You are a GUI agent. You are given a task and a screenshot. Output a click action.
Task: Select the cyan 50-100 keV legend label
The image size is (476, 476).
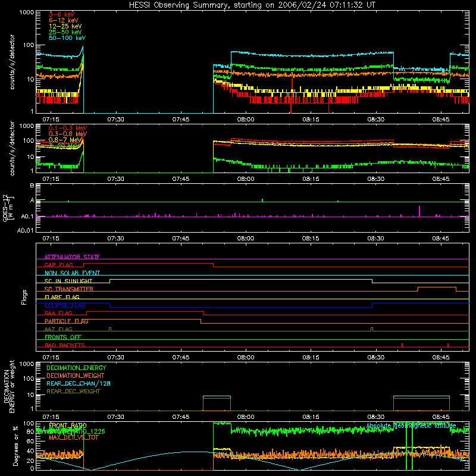pyautogui.click(x=67, y=38)
